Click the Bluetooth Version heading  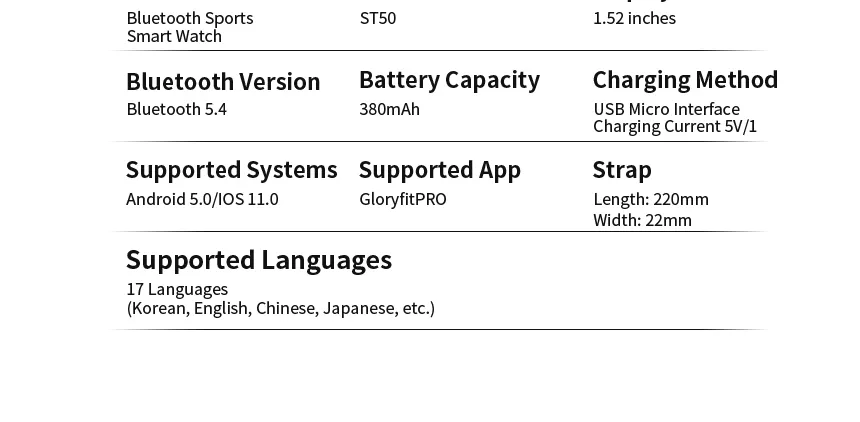pos(223,82)
